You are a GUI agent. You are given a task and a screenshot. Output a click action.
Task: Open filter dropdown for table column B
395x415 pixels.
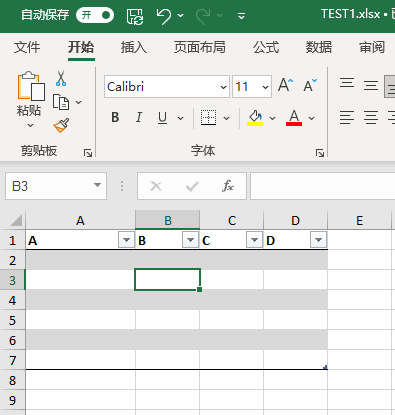click(x=190, y=240)
